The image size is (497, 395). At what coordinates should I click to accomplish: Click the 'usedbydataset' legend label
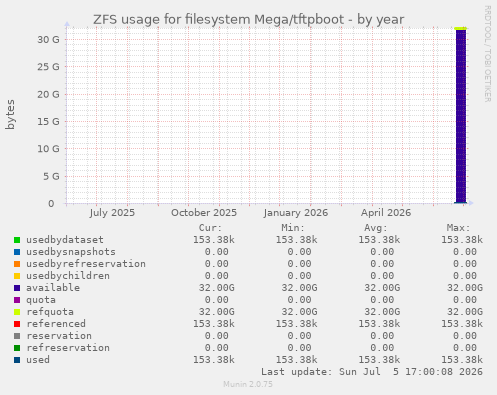[x=65, y=240]
